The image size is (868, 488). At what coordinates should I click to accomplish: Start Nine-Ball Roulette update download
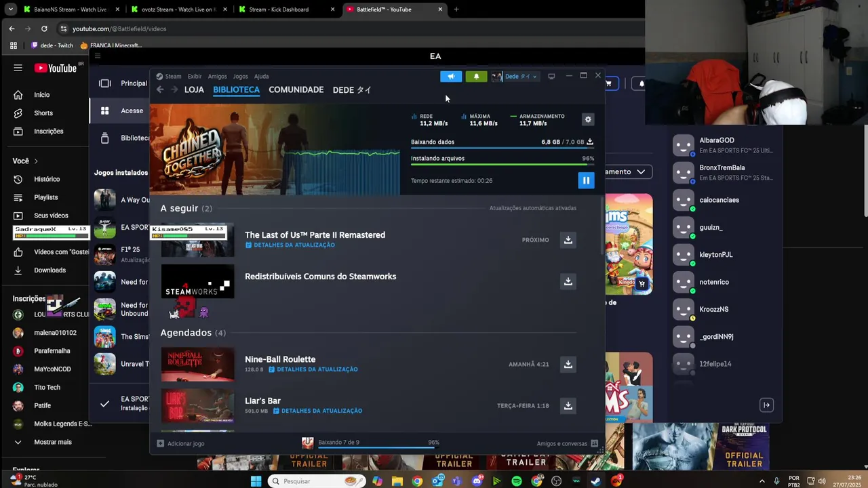(x=568, y=364)
